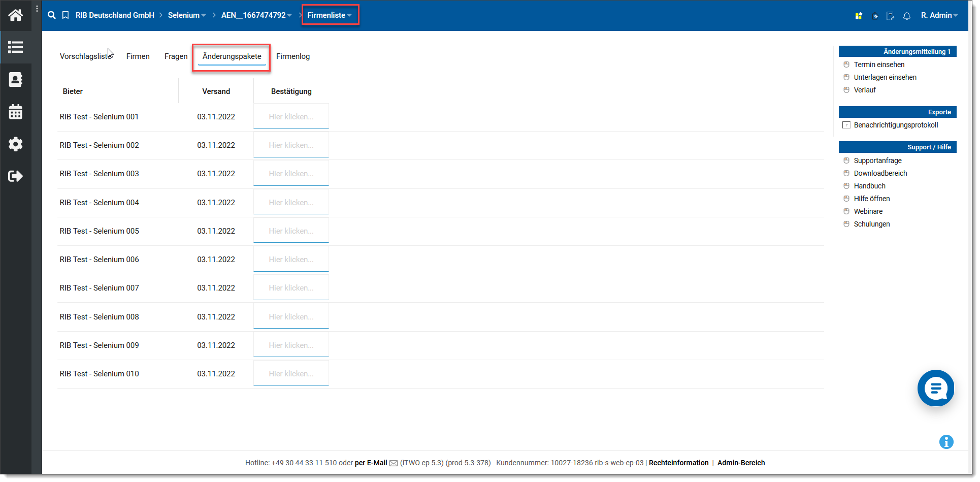
Task: Open the contacts address book sidebar icon
Action: pos(15,80)
